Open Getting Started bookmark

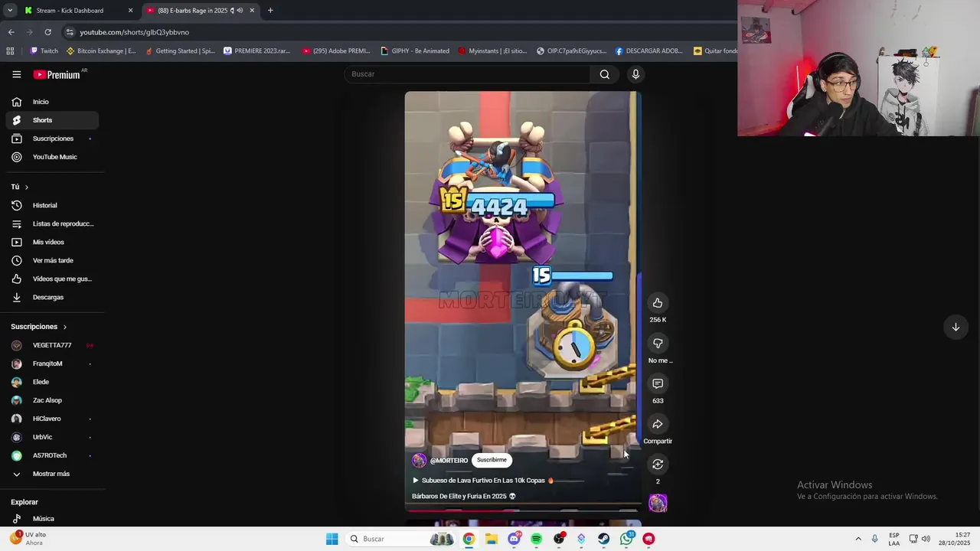coord(181,51)
